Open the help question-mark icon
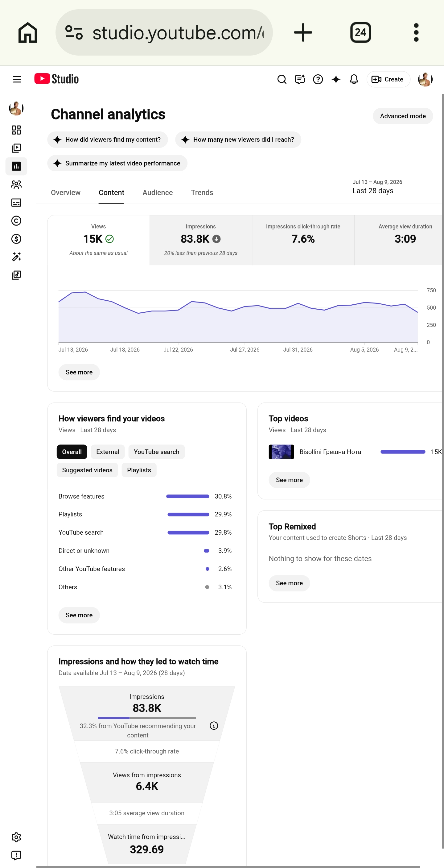Image resolution: width=444 pixels, height=868 pixels. [318, 79]
